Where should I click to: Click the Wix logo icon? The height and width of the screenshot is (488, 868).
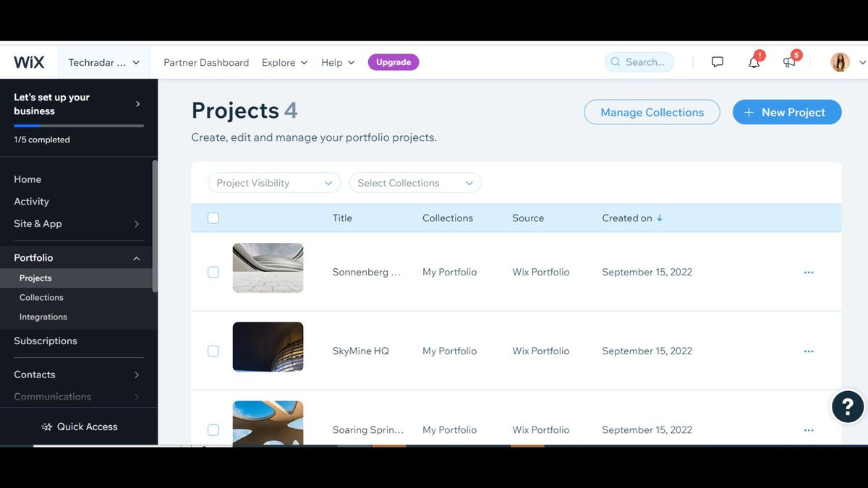[x=29, y=62]
